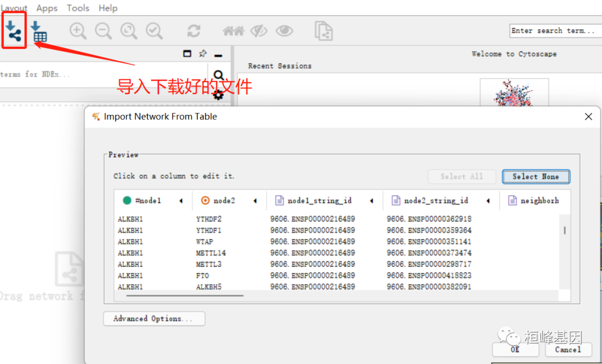Cancel the Import Network dialog
The image size is (602, 364).
tap(568, 350)
